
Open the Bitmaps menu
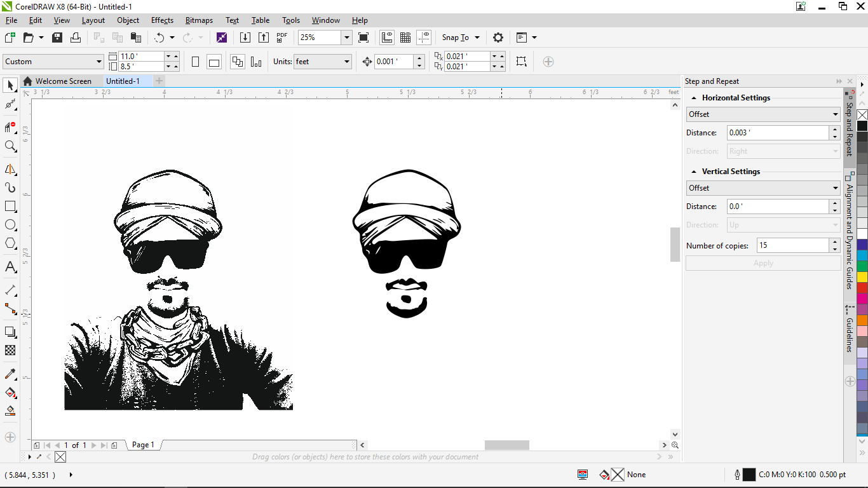coord(199,20)
